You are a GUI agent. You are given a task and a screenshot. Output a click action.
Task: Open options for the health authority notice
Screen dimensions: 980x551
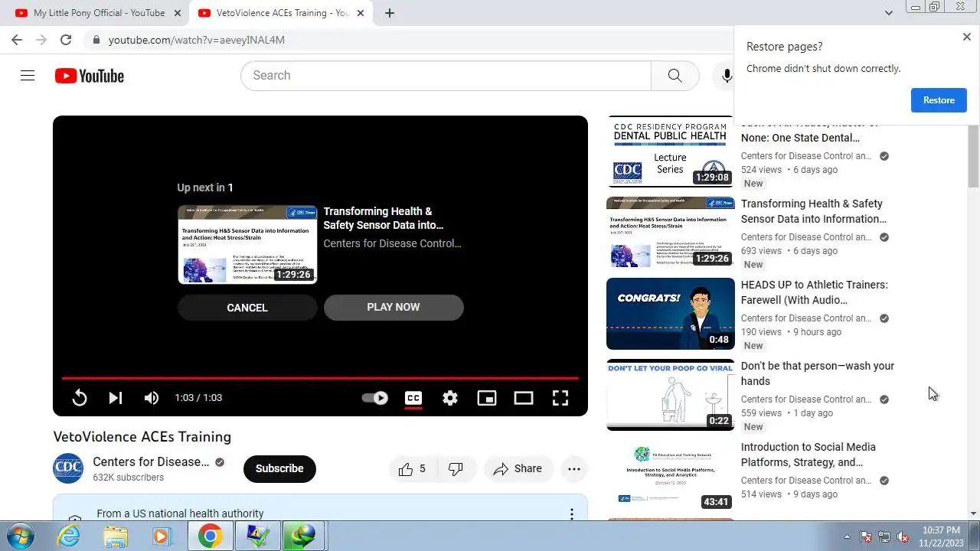click(x=571, y=514)
